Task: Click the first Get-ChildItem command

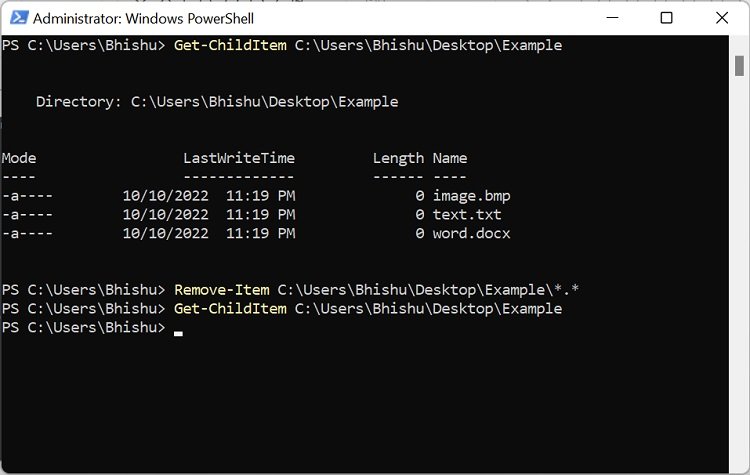Action: tap(230, 45)
